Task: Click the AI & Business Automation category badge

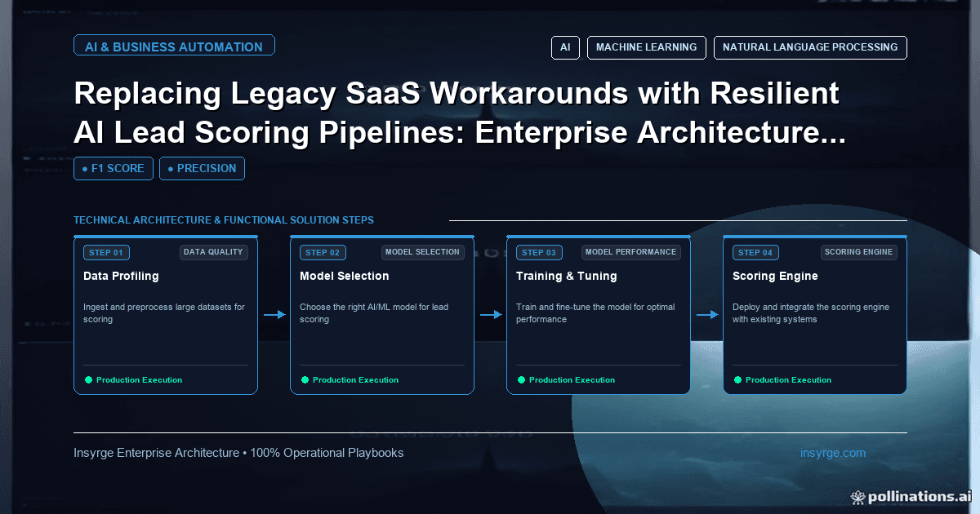Action: point(174,47)
